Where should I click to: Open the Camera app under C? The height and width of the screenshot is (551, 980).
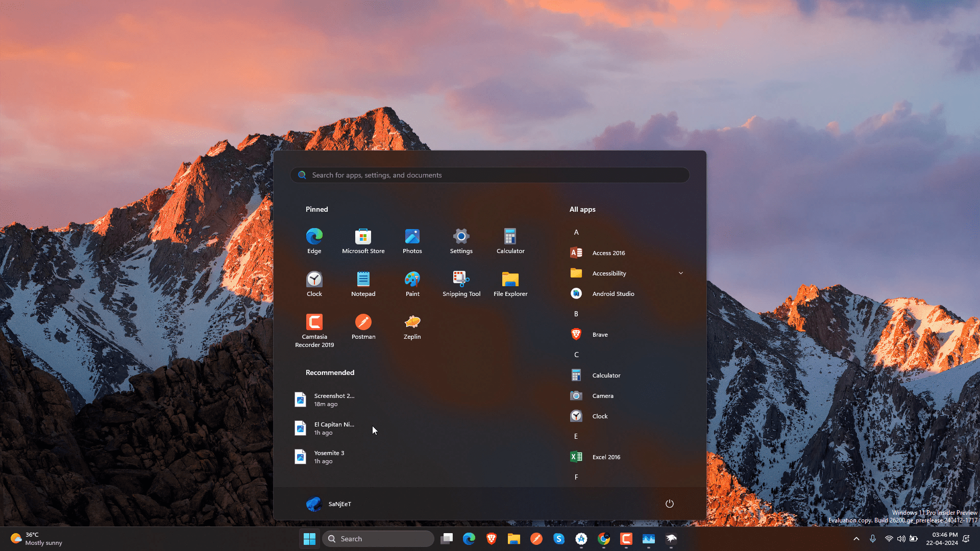point(603,395)
